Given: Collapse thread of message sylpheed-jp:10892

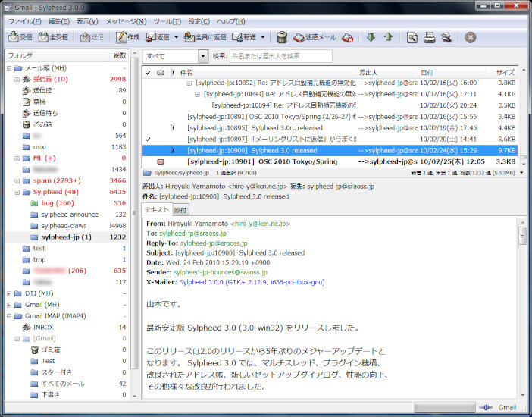Looking at the screenshot, I should 189,83.
